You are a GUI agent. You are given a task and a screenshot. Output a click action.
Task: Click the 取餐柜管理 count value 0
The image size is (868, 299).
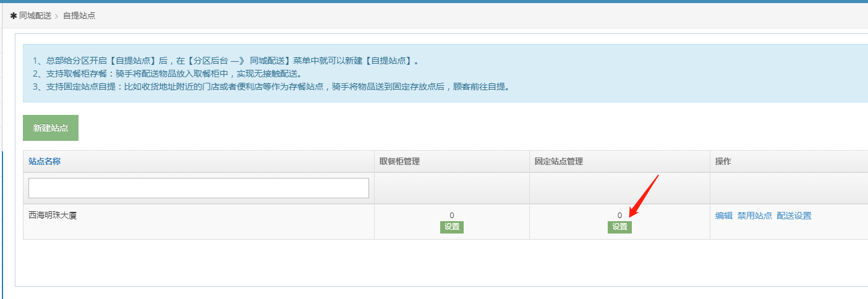coord(452,215)
